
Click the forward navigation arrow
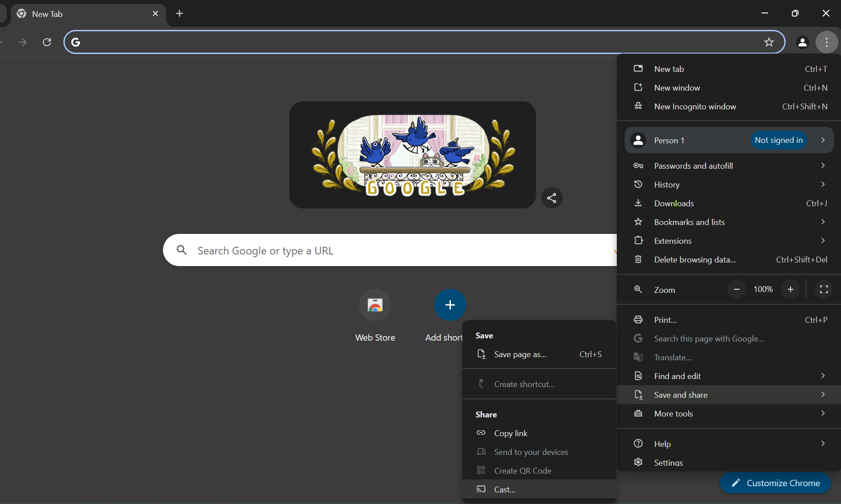[x=23, y=42]
